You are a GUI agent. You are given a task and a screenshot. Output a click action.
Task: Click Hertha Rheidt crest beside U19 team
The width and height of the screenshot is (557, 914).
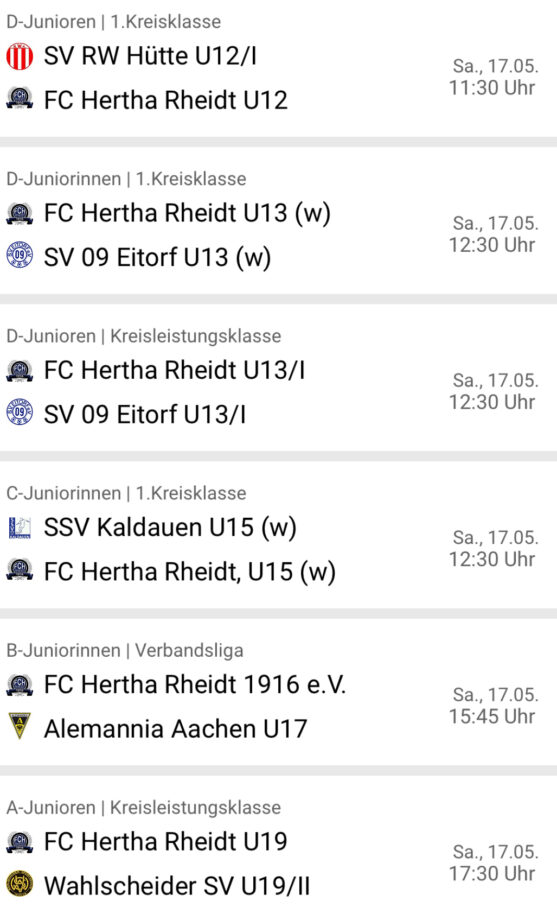pos(19,841)
